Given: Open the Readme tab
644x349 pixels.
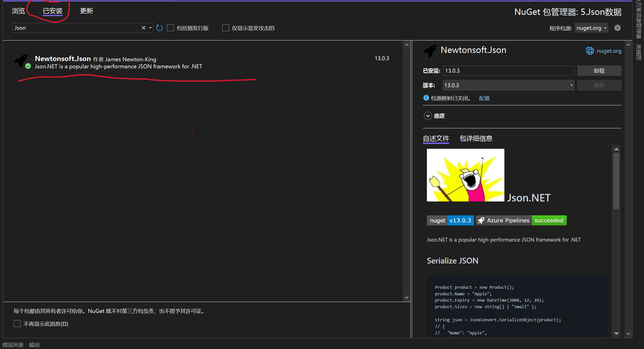Looking at the screenshot, I should point(436,138).
